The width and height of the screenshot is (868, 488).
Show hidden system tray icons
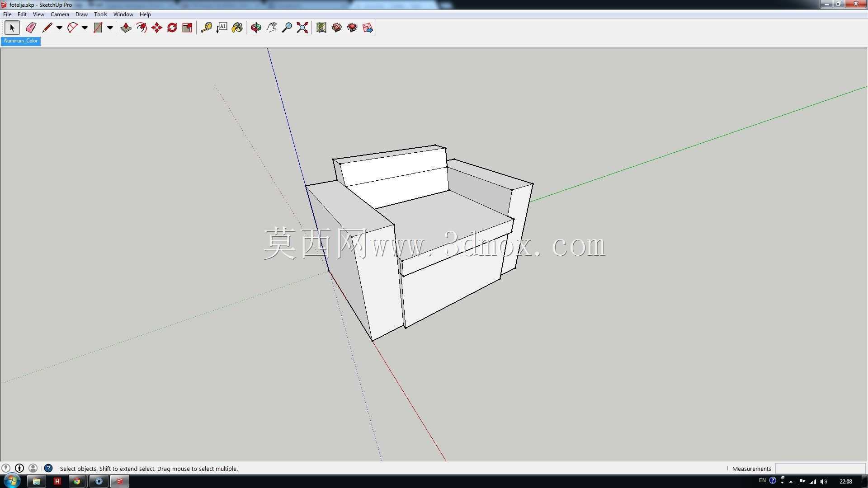click(x=791, y=482)
